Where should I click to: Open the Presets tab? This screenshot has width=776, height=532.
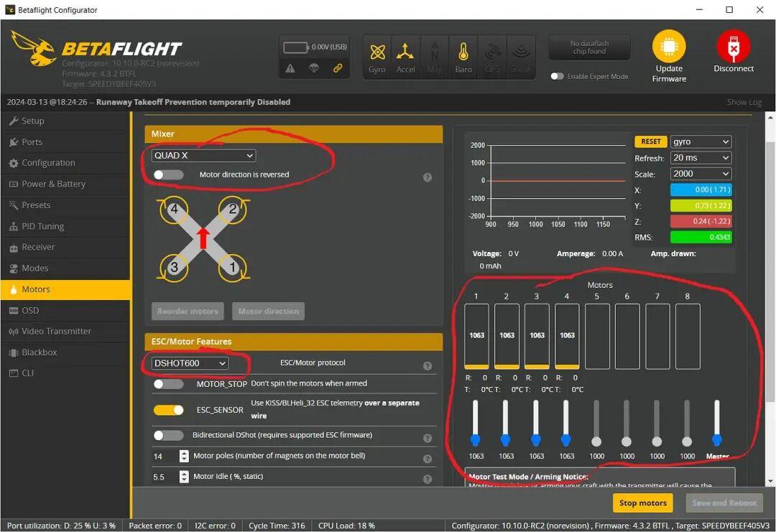pyautogui.click(x=65, y=205)
